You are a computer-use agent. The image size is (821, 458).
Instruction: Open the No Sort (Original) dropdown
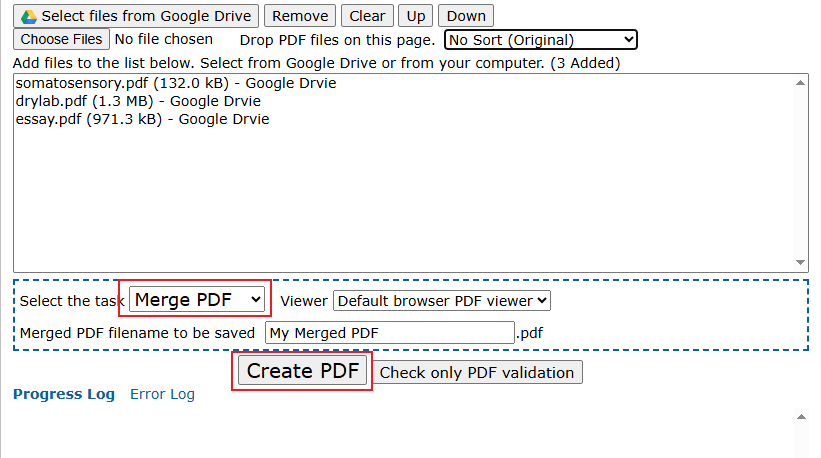pos(541,40)
